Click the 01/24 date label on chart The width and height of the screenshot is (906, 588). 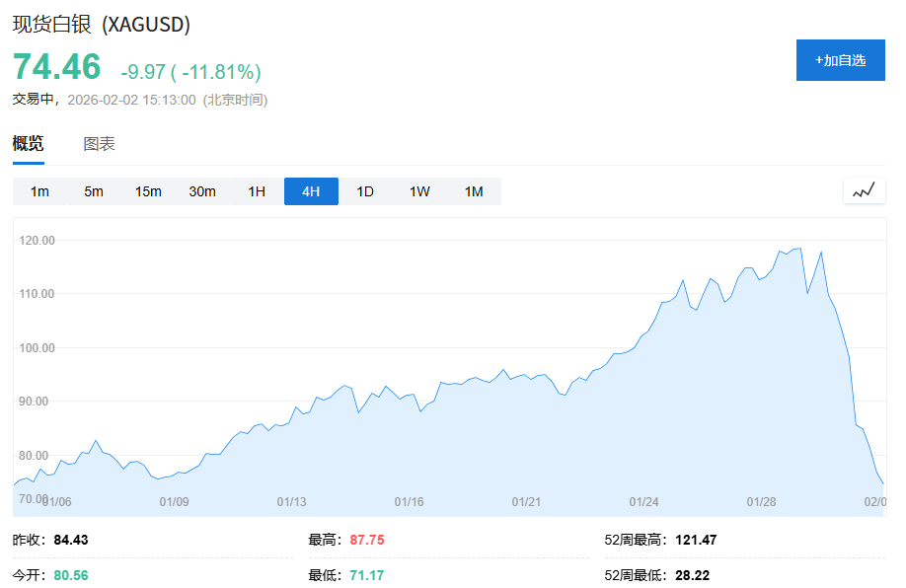pos(644,502)
